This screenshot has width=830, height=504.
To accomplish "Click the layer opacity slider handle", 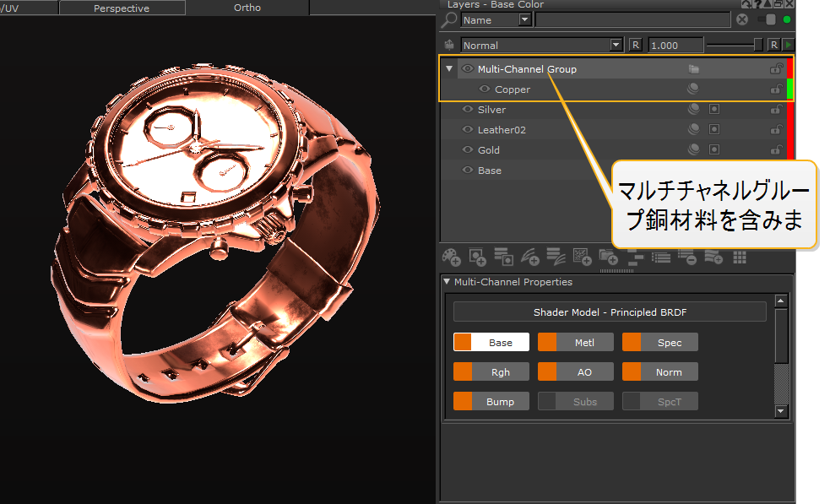I will click(758, 45).
